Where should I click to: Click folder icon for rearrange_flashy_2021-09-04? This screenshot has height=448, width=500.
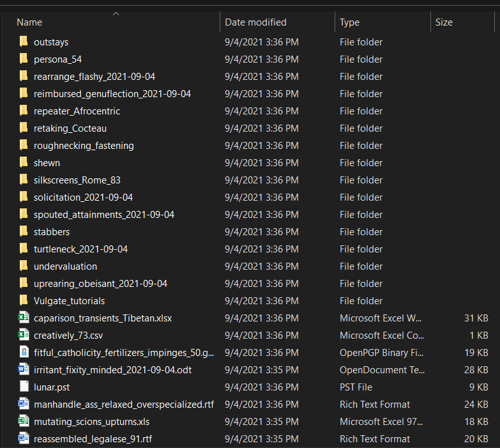point(24,76)
